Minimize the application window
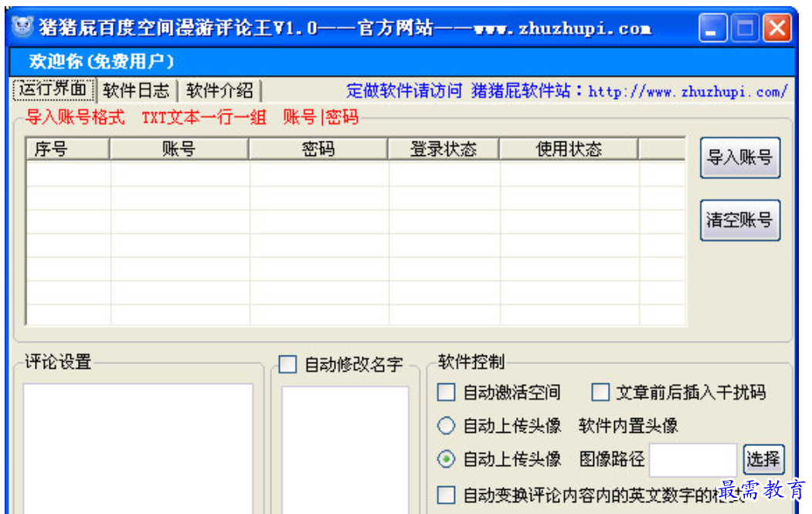812x514 pixels. coord(712,28)
